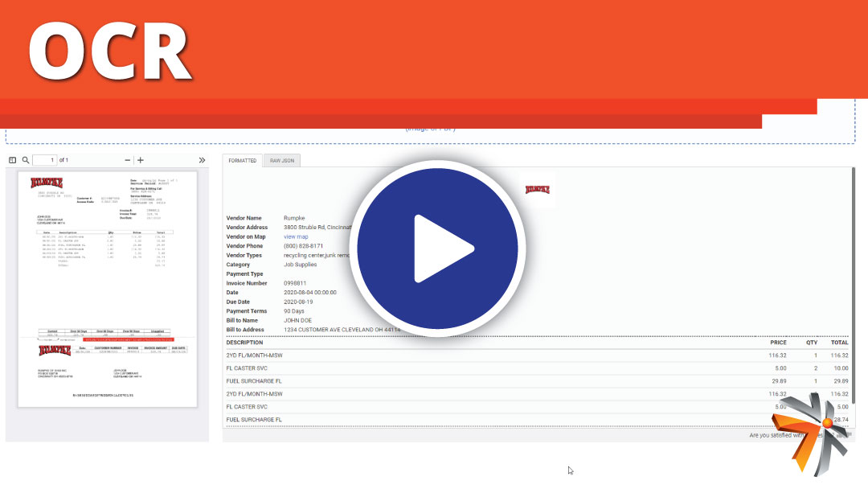Select the date '2020-08-04 00:00:00'
868x489 pixels.
click(309, 293)
